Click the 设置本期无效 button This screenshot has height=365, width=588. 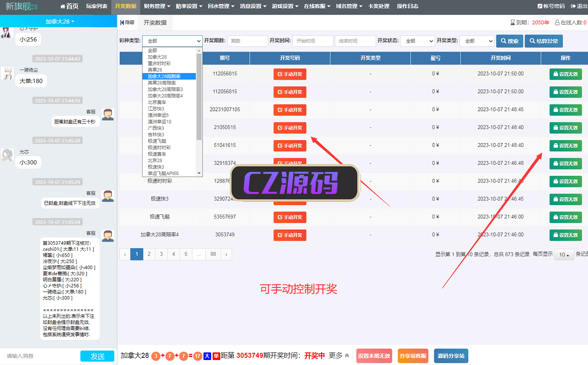tap(374, 356)
